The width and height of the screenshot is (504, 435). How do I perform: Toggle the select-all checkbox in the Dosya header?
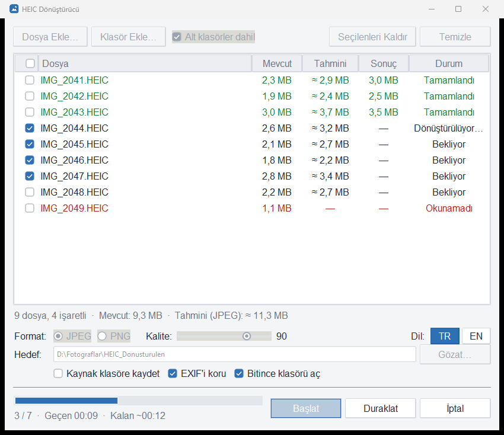click(x=30, y=63)
